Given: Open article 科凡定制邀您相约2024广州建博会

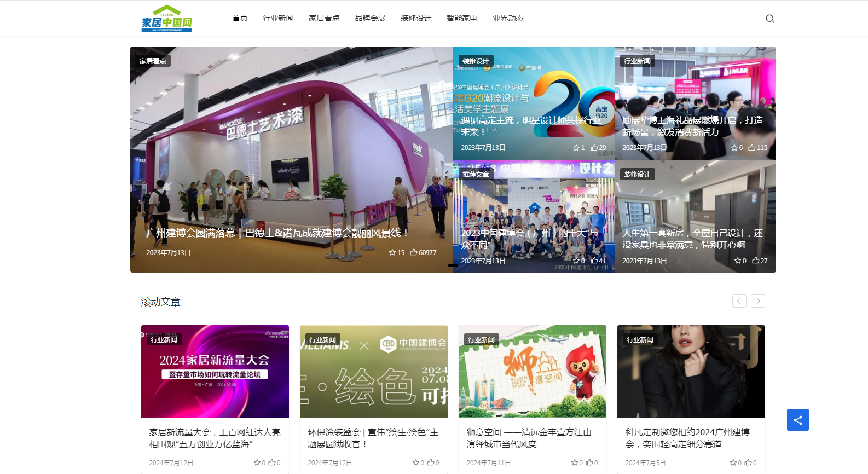Looking at the screenshot, I should coord(687,438).
